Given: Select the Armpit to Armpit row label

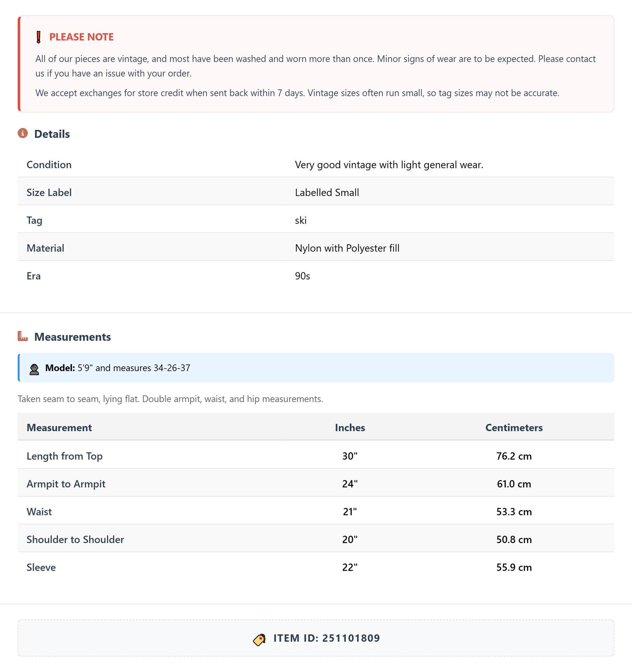Looking at the screenshot, I should coord(66,484).
